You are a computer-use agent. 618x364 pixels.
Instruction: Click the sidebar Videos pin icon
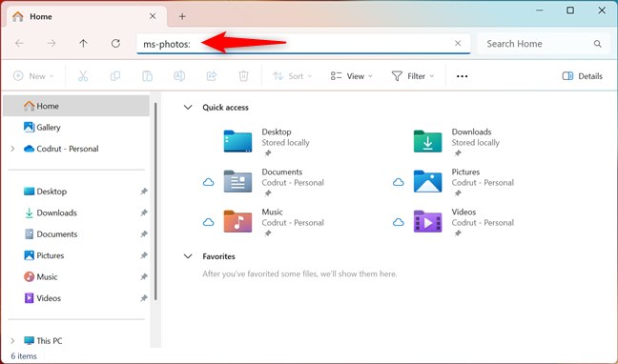pyautogui.click(x=144, y=298)
